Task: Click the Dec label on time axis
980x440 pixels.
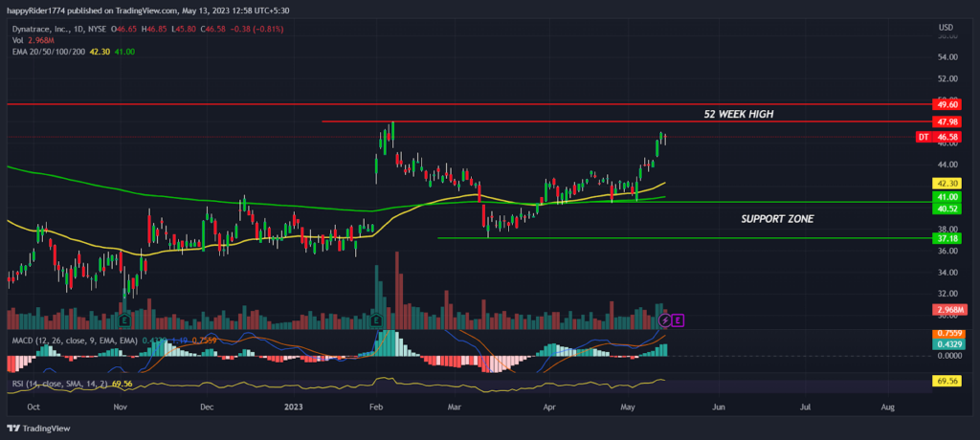Action: [x=207, y=407]
